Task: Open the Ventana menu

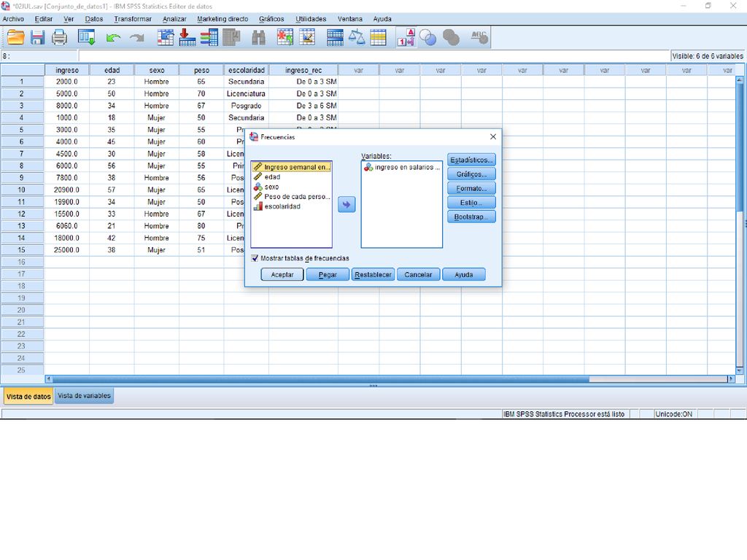Action: coord(349,19)
